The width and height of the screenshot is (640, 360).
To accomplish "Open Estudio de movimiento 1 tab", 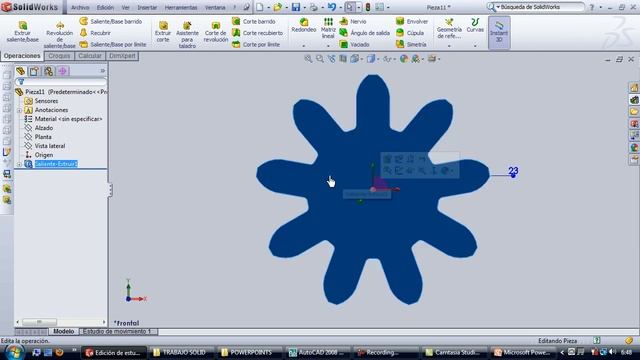I will [x=118, y=331].
